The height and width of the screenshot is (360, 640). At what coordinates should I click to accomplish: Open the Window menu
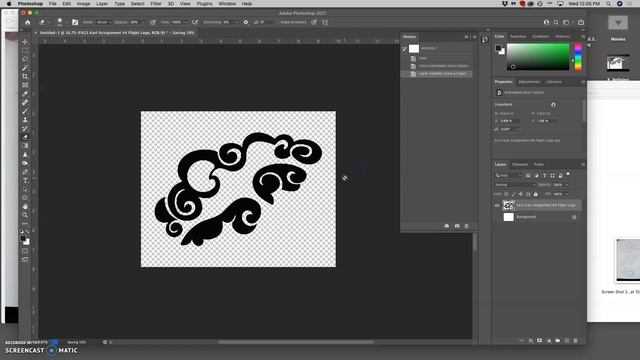coord(227,4)
